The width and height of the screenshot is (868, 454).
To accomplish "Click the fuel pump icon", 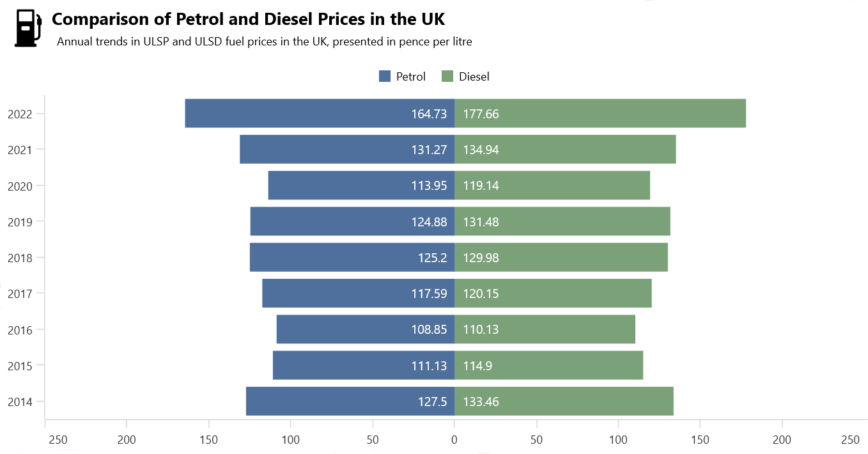I will pyautogui.click(x=27, y=29).
